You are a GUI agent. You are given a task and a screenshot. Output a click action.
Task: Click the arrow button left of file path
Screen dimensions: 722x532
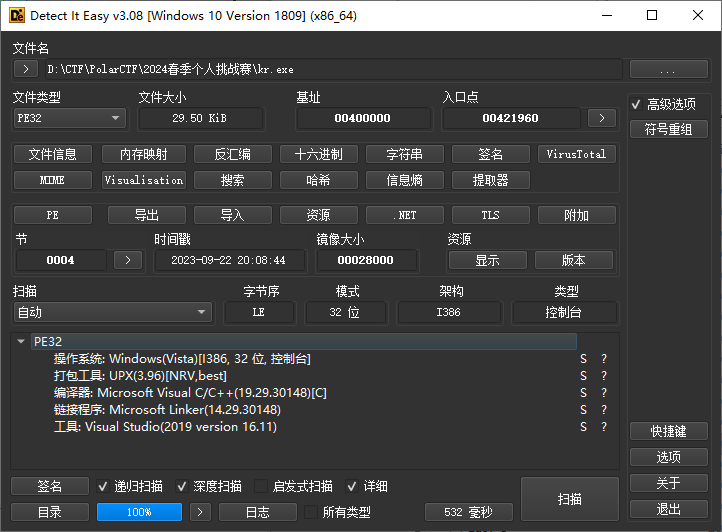(26, 69)
